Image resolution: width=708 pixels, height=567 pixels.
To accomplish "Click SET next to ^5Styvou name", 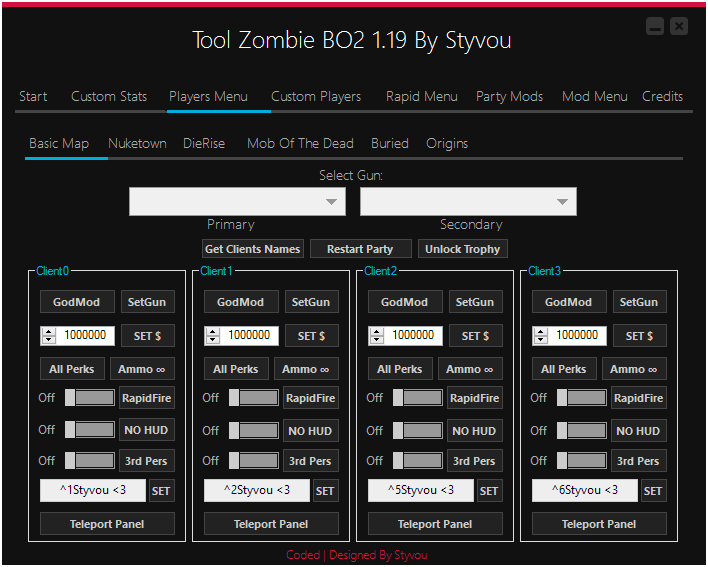I will click(x=489, y=491).
